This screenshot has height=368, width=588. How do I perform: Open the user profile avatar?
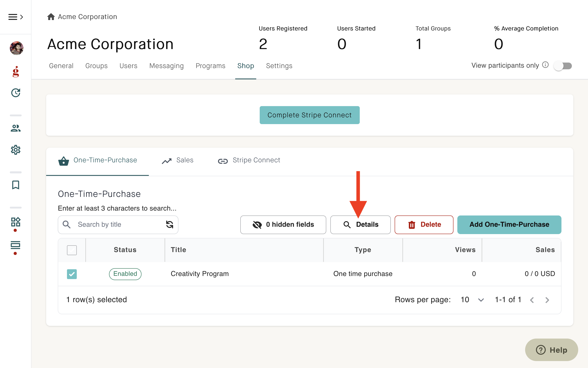(17, 48)
